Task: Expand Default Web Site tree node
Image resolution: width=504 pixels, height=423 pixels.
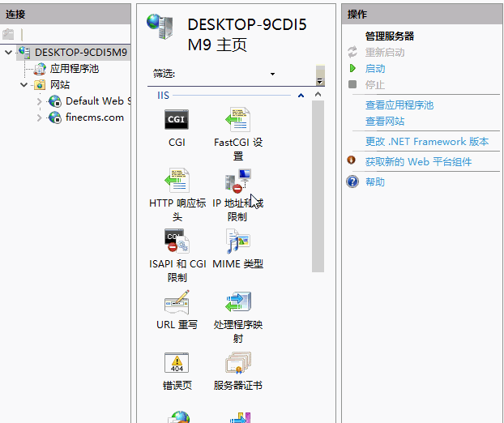Action: tap(40, 101)
